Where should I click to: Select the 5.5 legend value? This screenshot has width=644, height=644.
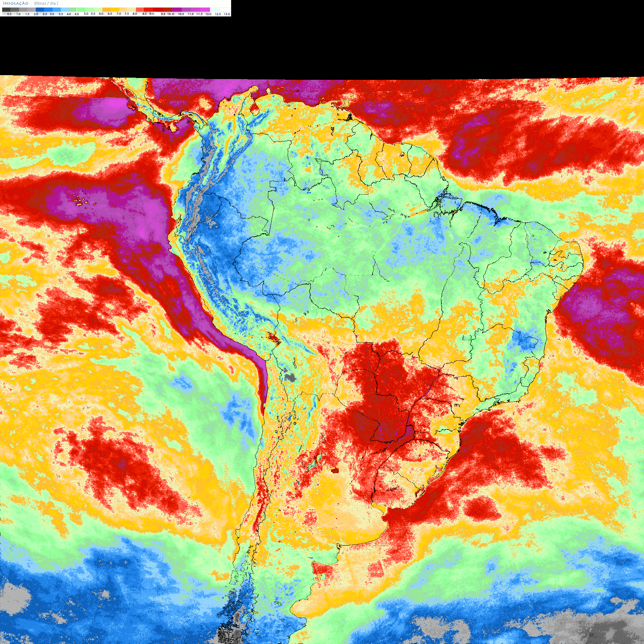point(93,14)
